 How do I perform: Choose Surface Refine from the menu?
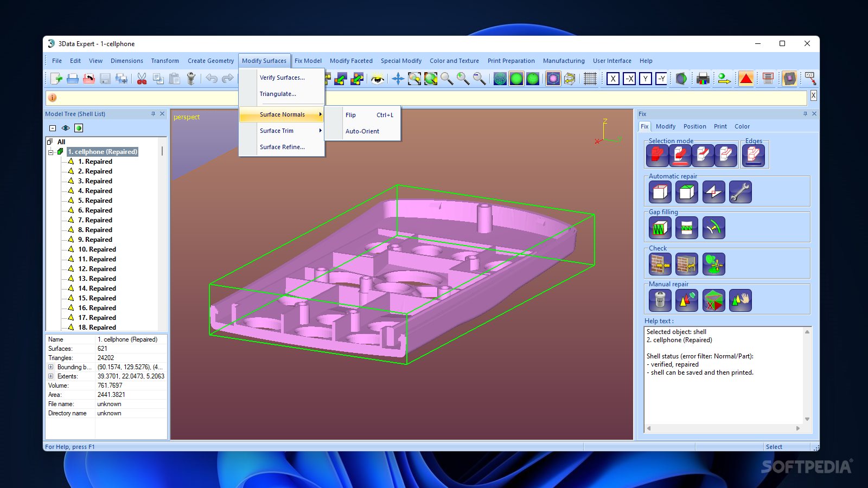click(282, 147)
